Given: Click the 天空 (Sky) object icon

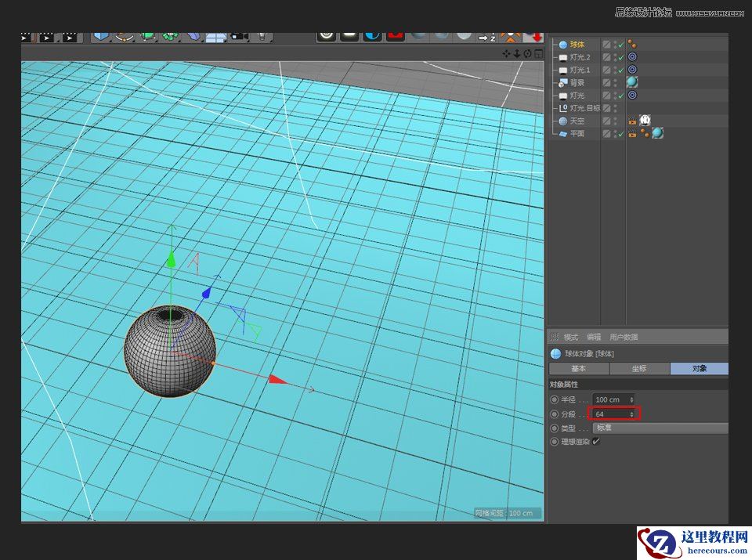Looking at the screenshot, I should pos(563,120).
